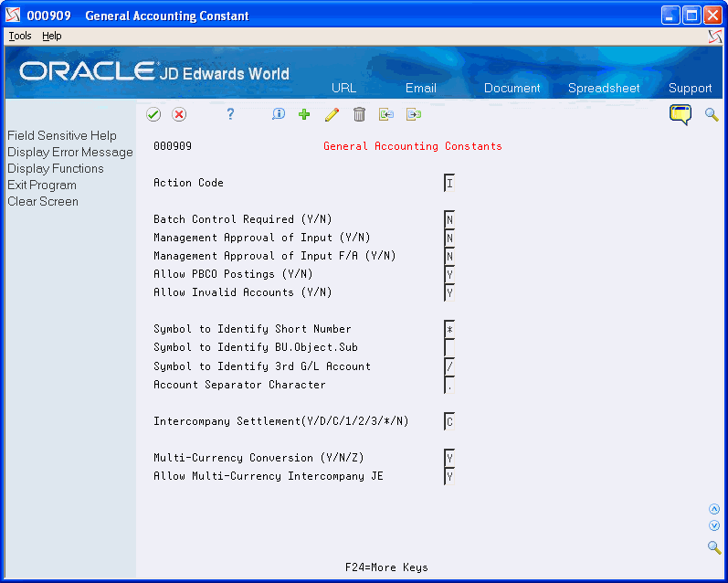
Task: Click the URL link in banner
Action: (x=343, y=88)
